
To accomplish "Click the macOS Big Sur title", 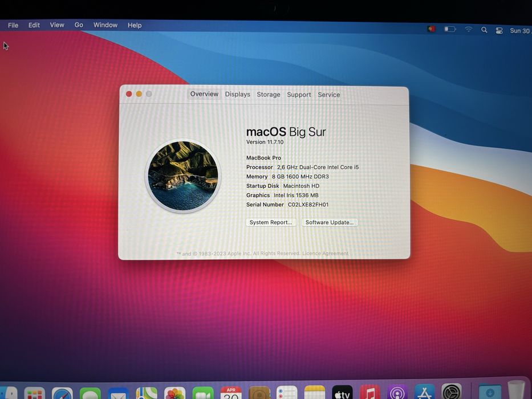I will (286, 132).
